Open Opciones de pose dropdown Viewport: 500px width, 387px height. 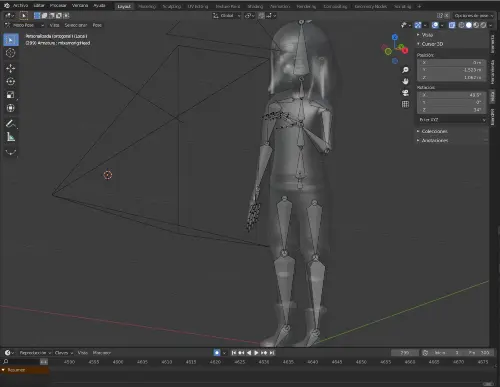click(x=473, y=16)
